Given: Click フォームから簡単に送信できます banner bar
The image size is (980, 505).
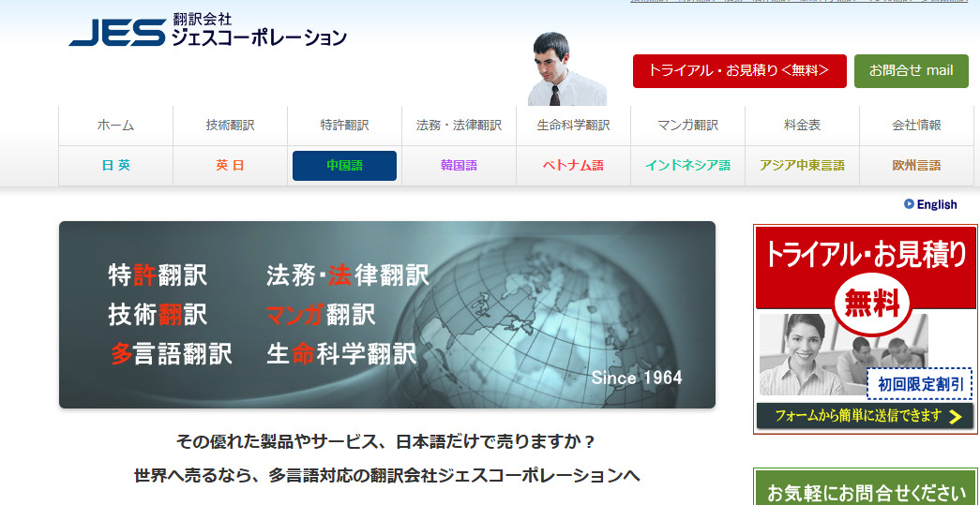Looking at the screenshot, I should [x=865, y=416].
